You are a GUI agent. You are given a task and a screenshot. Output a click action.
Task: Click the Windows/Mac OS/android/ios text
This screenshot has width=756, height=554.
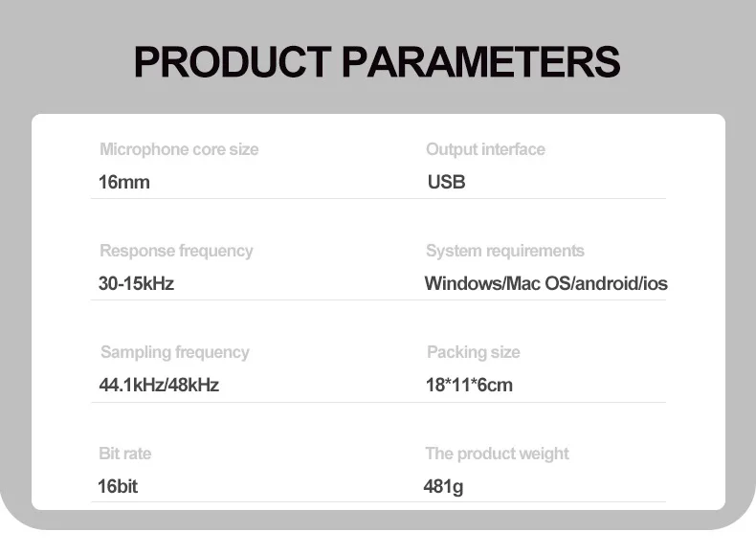[x=545, y=283]
